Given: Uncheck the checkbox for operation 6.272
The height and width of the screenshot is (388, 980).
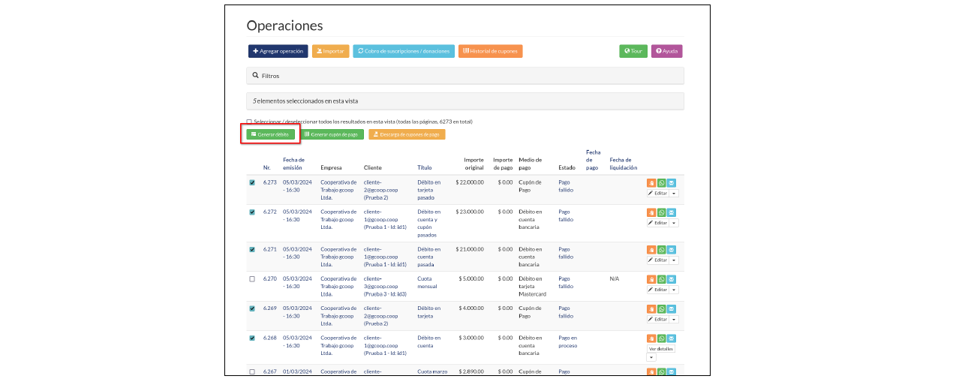Looking at the screenshot, I should pos(252,212).
